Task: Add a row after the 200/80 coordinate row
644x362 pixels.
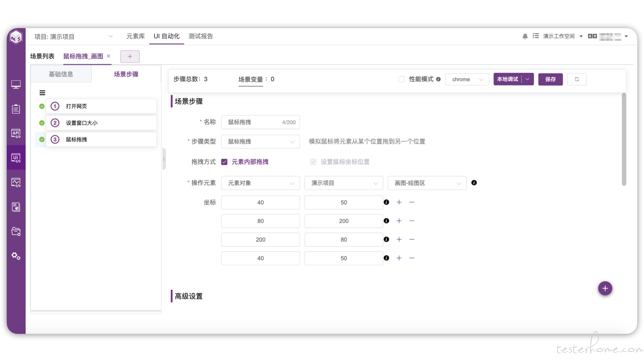Action: tap(399, 239)
